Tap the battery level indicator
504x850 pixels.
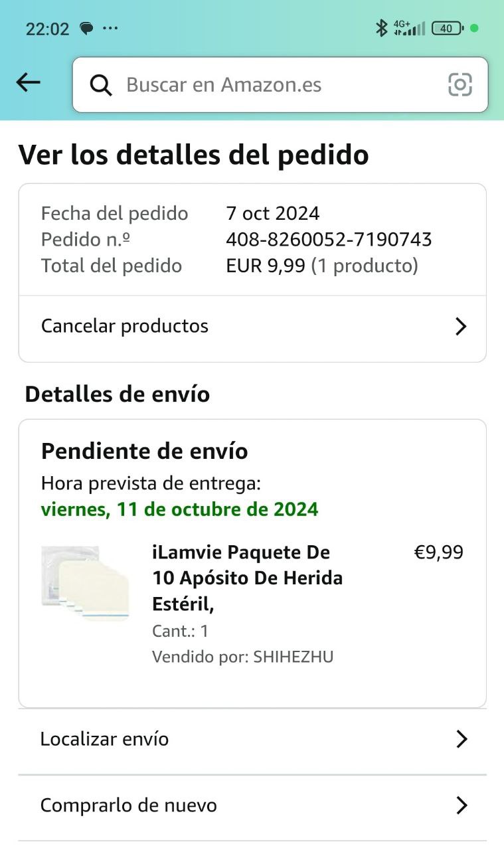(x=447, y=28)
